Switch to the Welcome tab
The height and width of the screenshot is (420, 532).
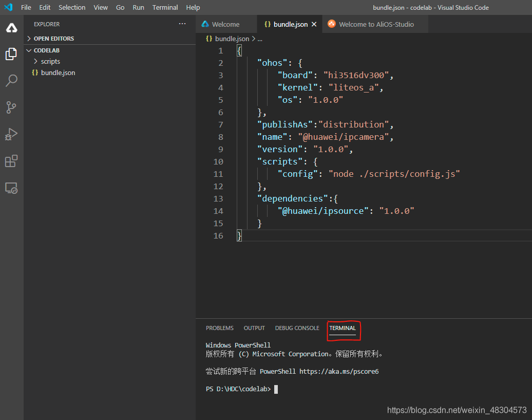click(226, 24)
